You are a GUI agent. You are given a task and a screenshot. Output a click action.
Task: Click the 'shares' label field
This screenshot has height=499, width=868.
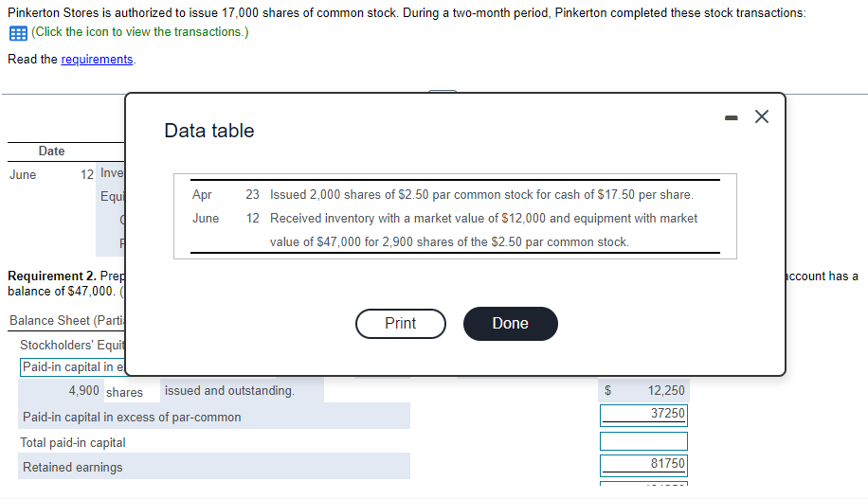click(124, 392)
